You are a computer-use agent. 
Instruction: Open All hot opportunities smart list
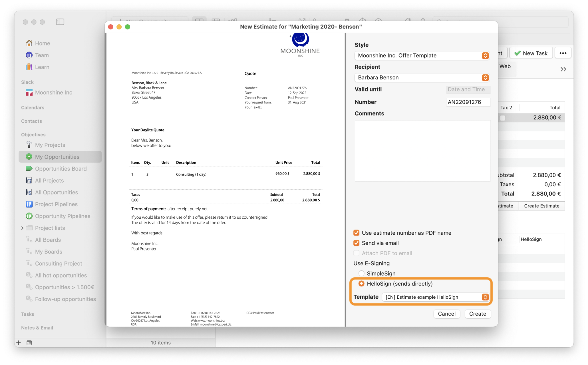pyautogui.click(x=61, y=275)
